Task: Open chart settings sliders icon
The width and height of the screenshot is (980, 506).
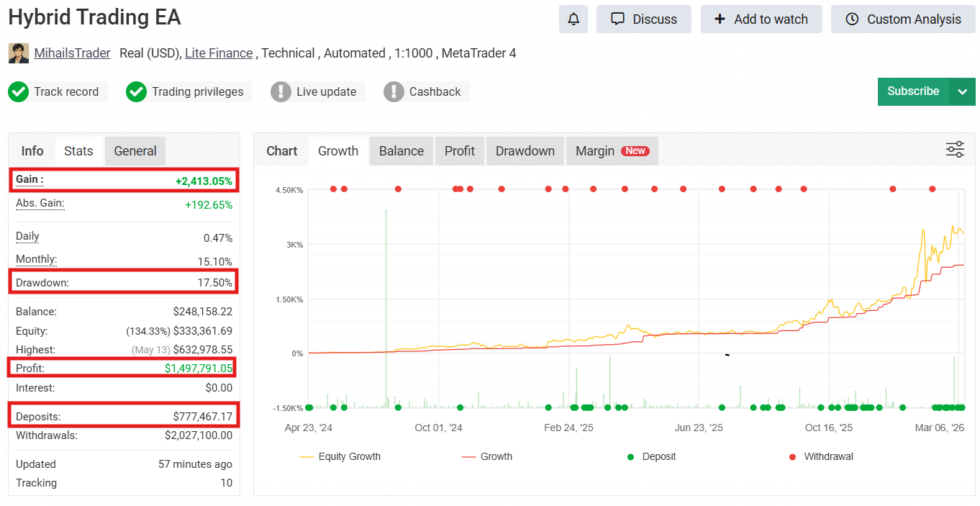Action: pos(955,150)
